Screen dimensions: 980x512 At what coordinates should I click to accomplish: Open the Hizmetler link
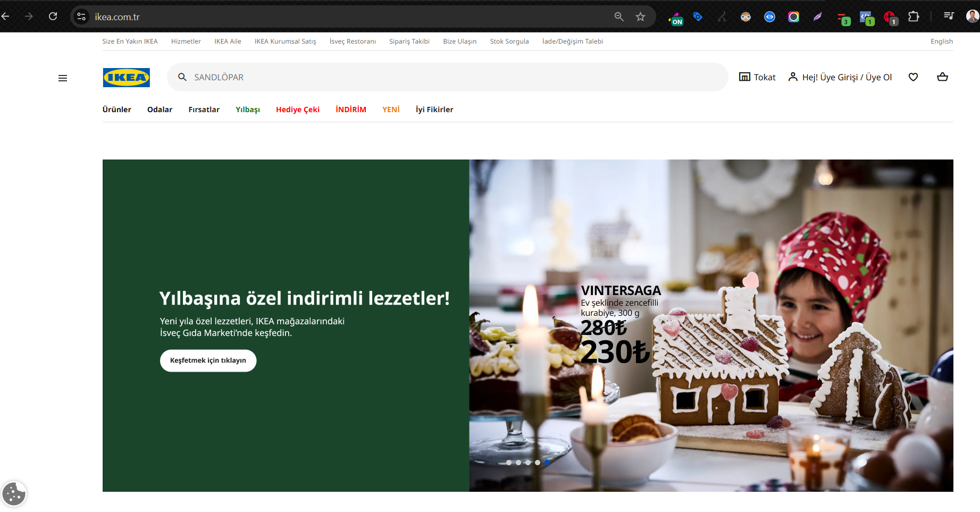pos(186,41)
